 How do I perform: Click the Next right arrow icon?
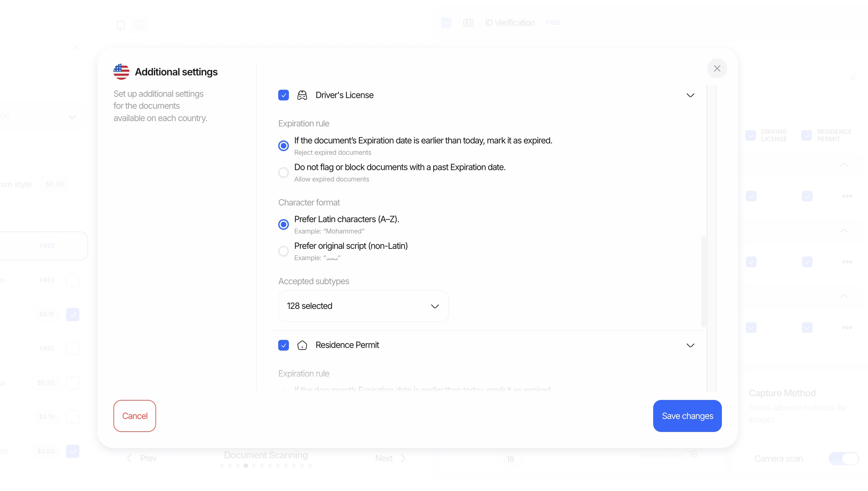(x=403, y=458)
